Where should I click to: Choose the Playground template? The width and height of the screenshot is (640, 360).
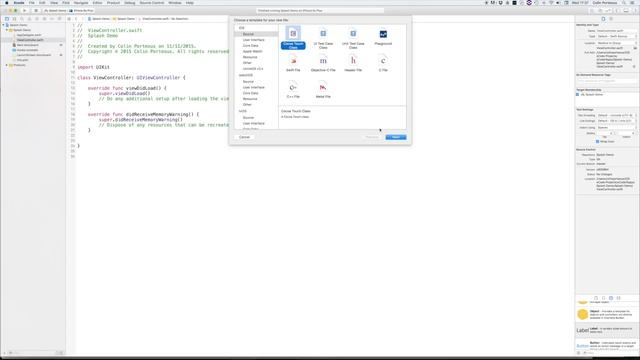[383, 37]
